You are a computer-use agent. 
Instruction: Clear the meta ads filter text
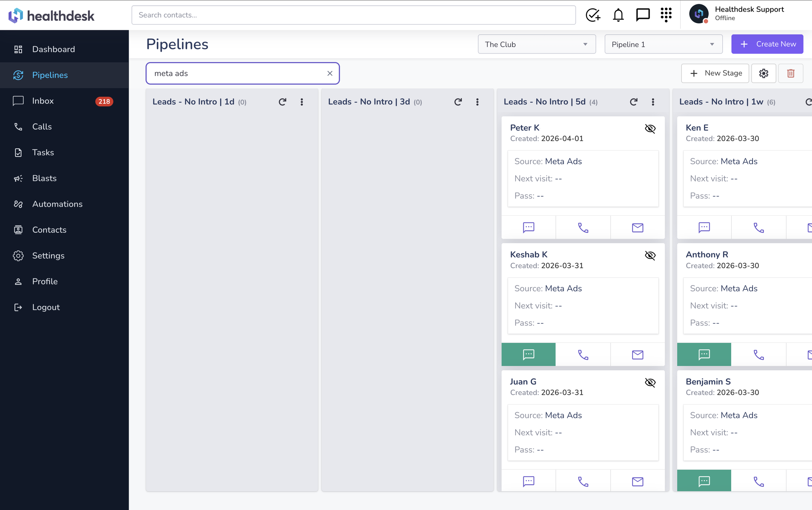(x=330, y=73)
